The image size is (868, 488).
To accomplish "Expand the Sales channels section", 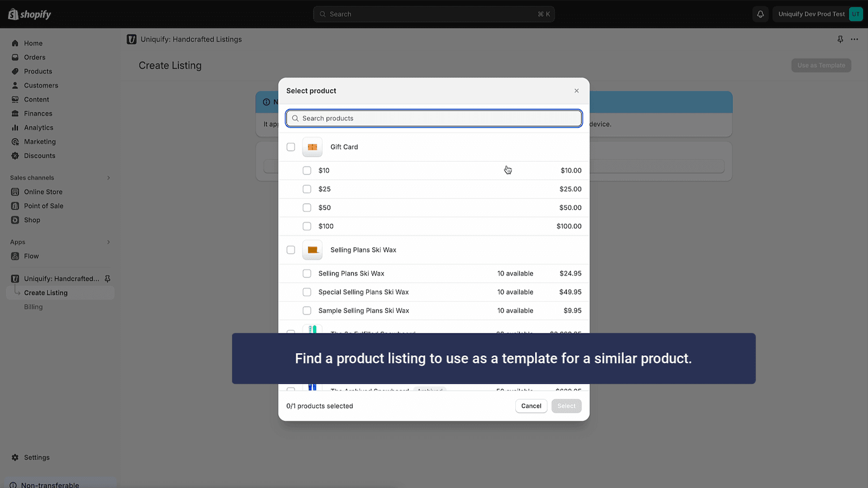I will [108, 177].
